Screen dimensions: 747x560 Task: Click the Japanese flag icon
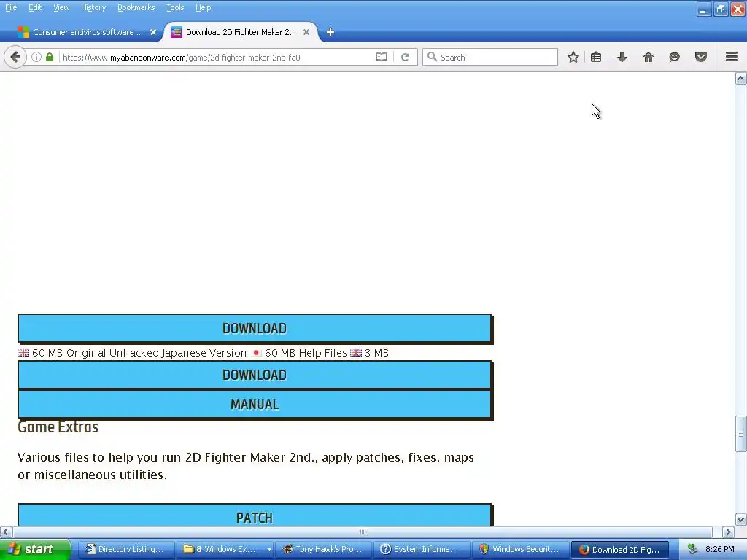coord(256,353)
